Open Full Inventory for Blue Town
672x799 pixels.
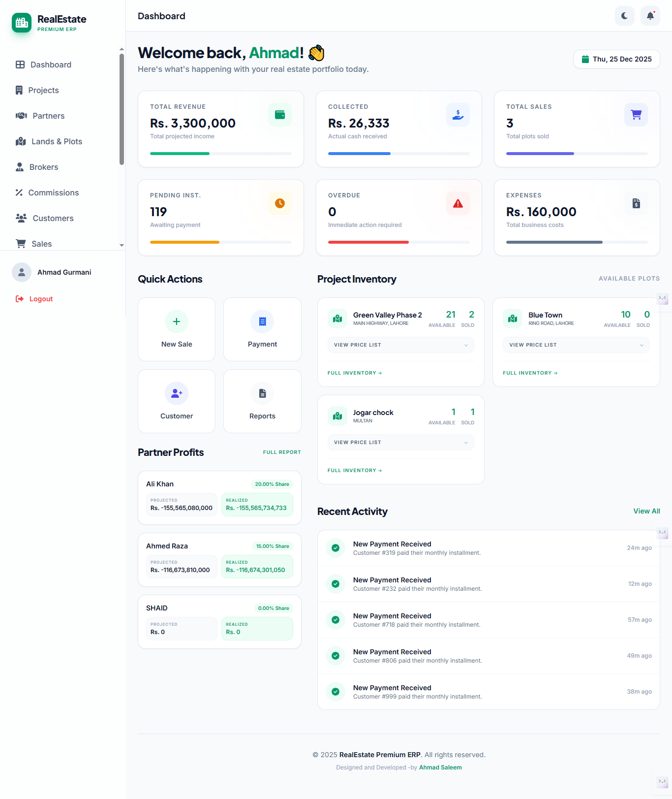[530, 373]
